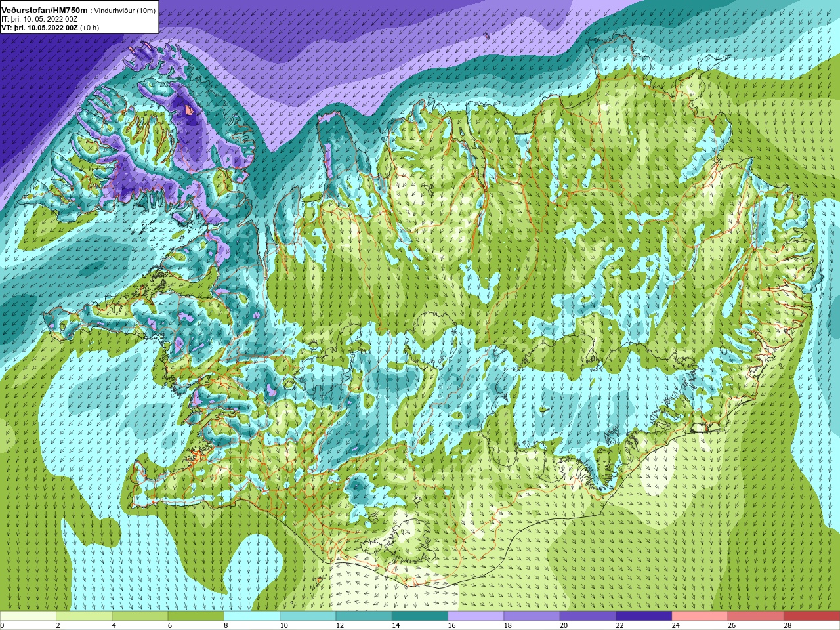This screenshot has width=840, height=630.
Task: Select the 16–18 lavender legend swatch
Action: tap(476, 616)
